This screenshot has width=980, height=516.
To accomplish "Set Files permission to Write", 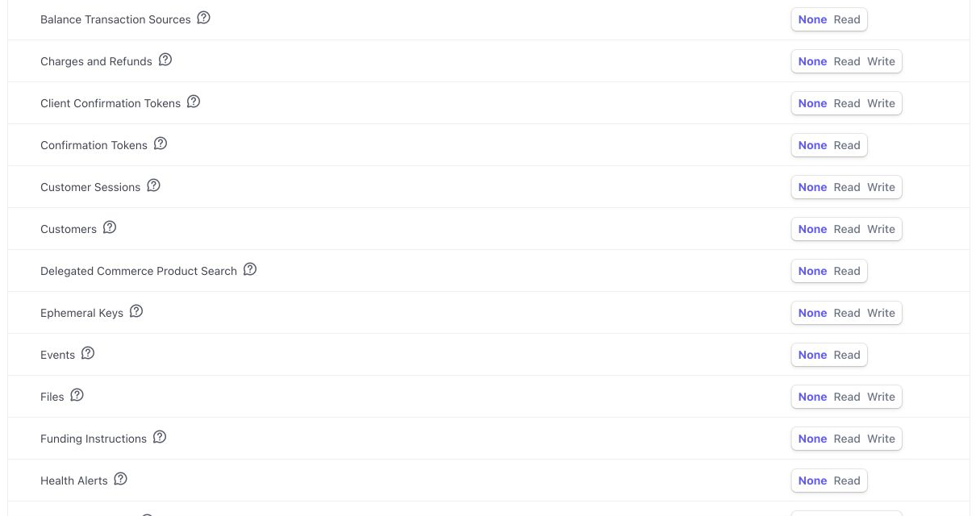I will pos(881,397).
